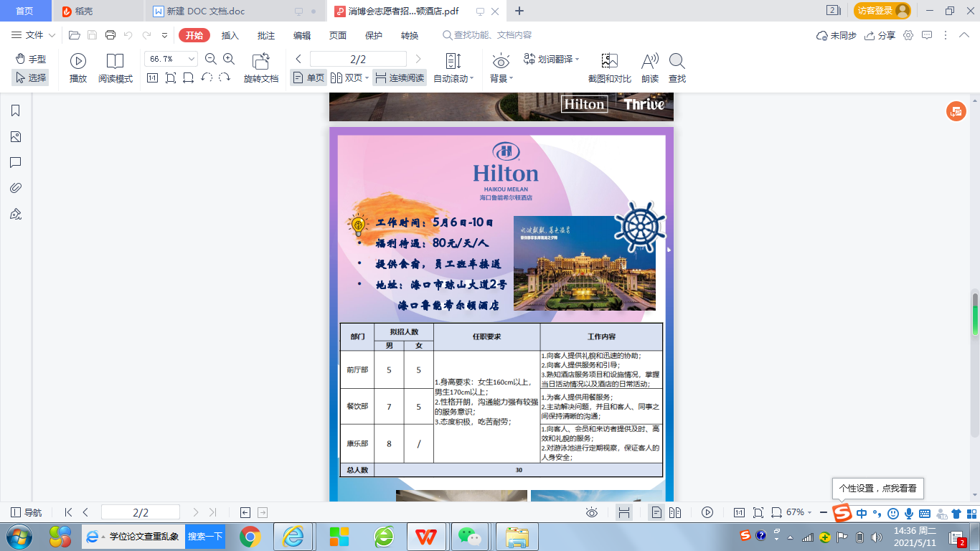Click the page number field 2/2 in ribbon
Viewport: 980px width, 551px height.
click(x=358, y=59)
